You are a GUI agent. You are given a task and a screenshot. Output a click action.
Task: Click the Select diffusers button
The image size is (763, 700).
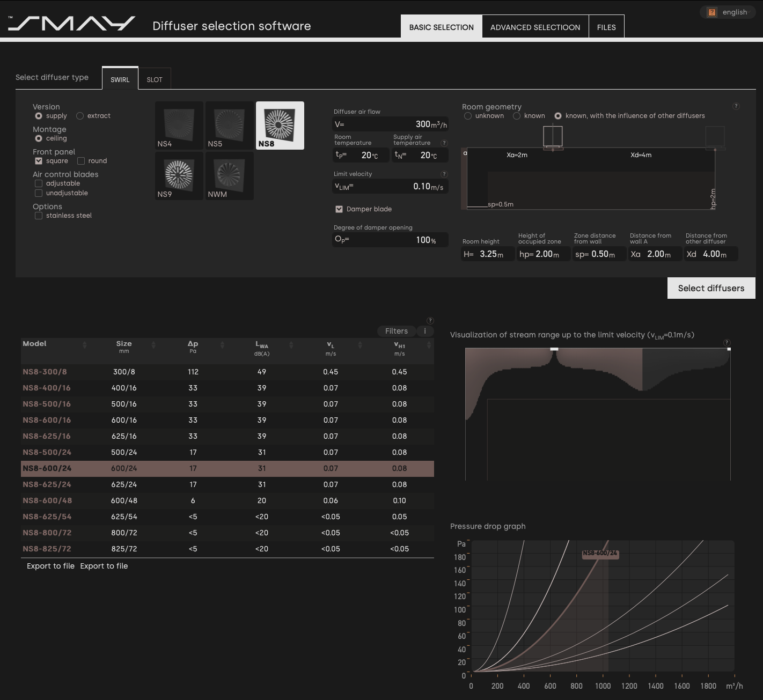pyautogui.click(x=711, y=288)
